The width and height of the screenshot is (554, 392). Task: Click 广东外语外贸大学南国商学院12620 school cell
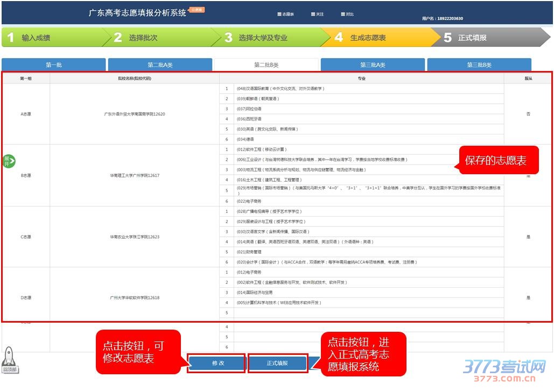click(135, 114)
